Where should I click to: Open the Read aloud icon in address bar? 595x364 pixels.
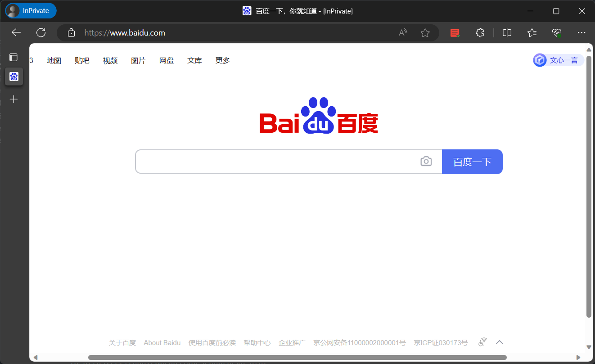tap(403, 32)
